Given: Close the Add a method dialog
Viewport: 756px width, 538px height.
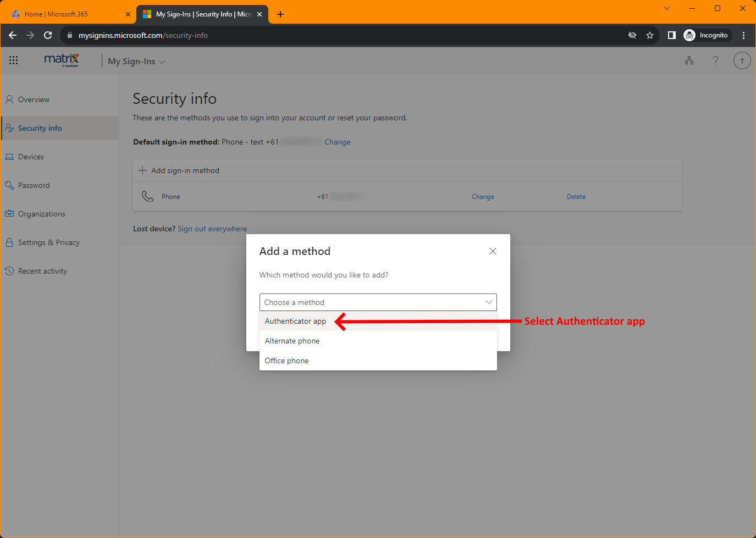Looking at the screenshot, I should (493, 251).
